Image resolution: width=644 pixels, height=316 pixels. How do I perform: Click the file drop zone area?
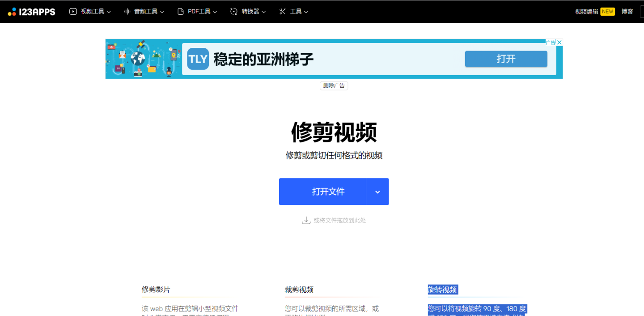click(x=334, y=220)
